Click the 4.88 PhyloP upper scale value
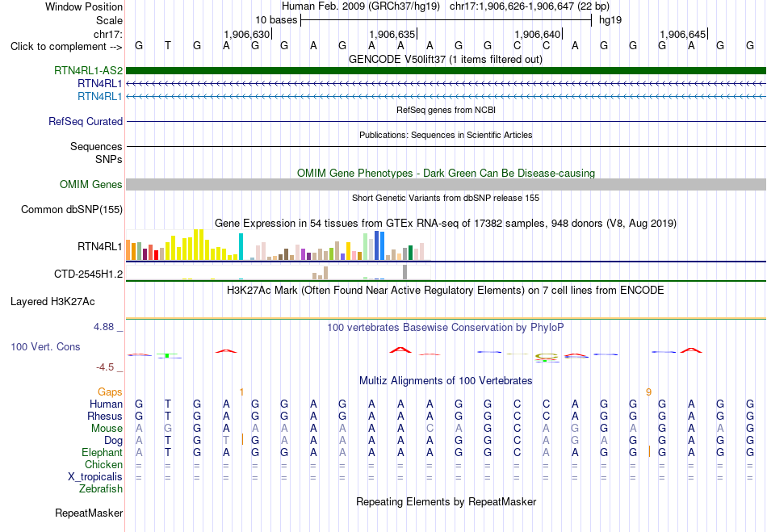Viewport: 767px width, 532px height. [x=103, y=327]
